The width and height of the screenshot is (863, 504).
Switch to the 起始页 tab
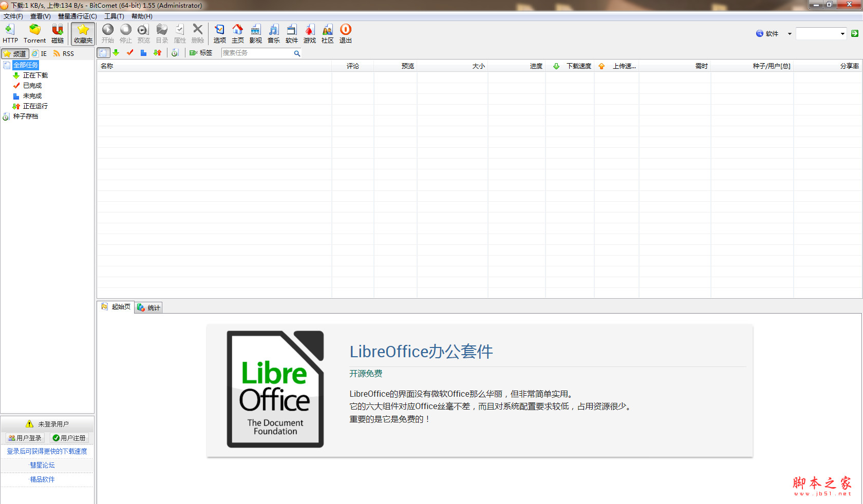point(116,307)
